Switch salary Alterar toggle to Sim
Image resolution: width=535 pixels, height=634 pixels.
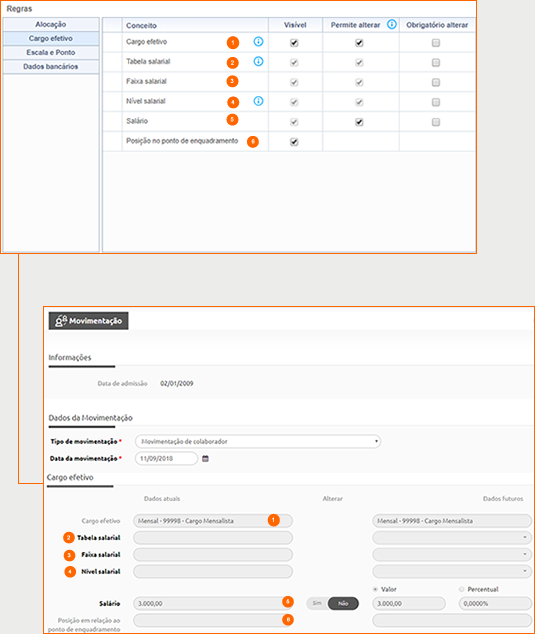click(x=317, y=603)
